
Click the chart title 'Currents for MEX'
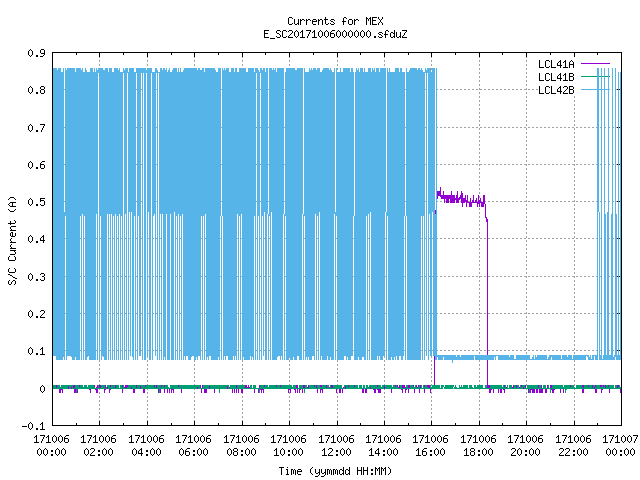tap(335, 21)
